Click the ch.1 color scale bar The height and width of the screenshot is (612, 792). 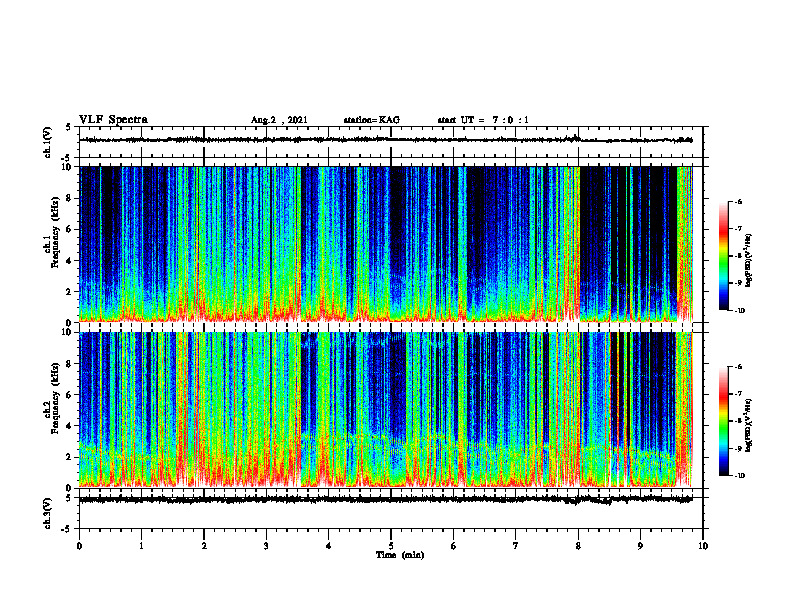pos(723,256)
